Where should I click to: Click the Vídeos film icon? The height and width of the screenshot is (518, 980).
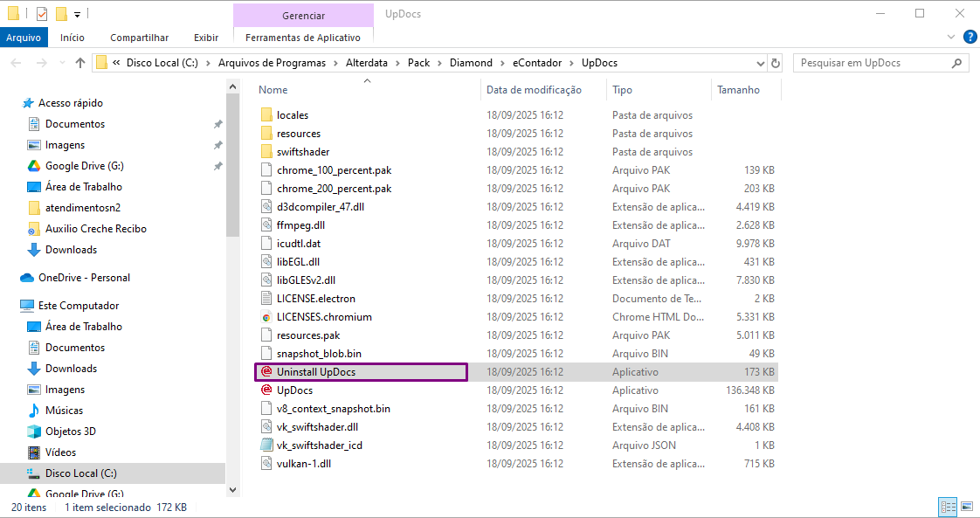point(34,452)
